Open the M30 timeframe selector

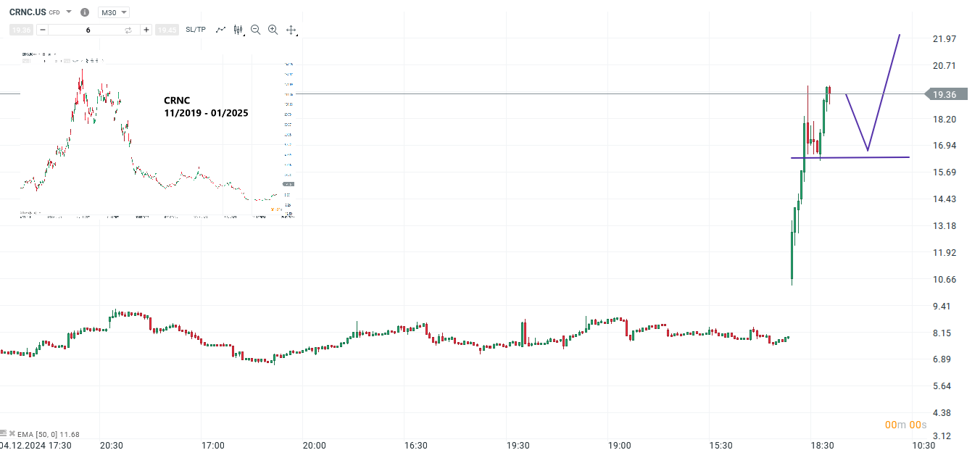(x=113, y=12)
